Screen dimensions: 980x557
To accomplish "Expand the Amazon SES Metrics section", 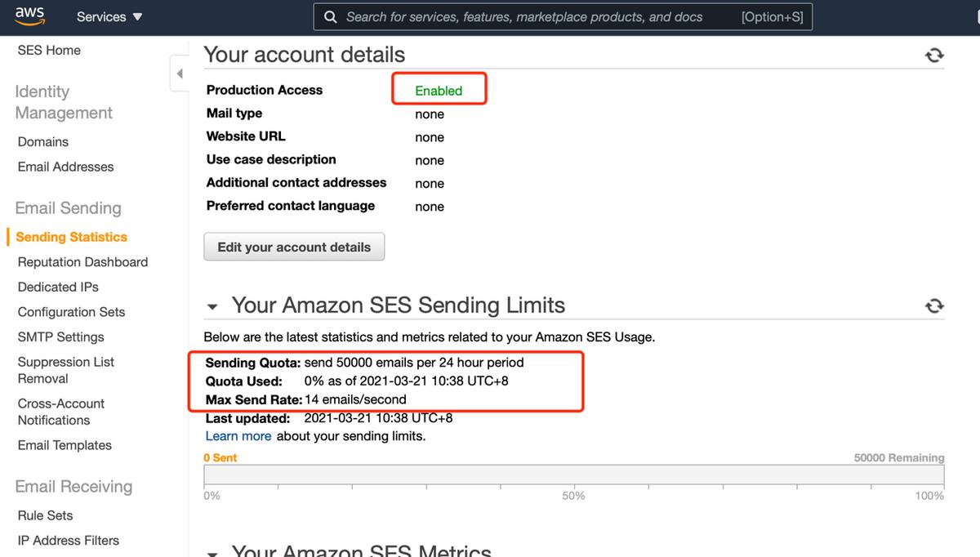I will (x=213, y=553).
